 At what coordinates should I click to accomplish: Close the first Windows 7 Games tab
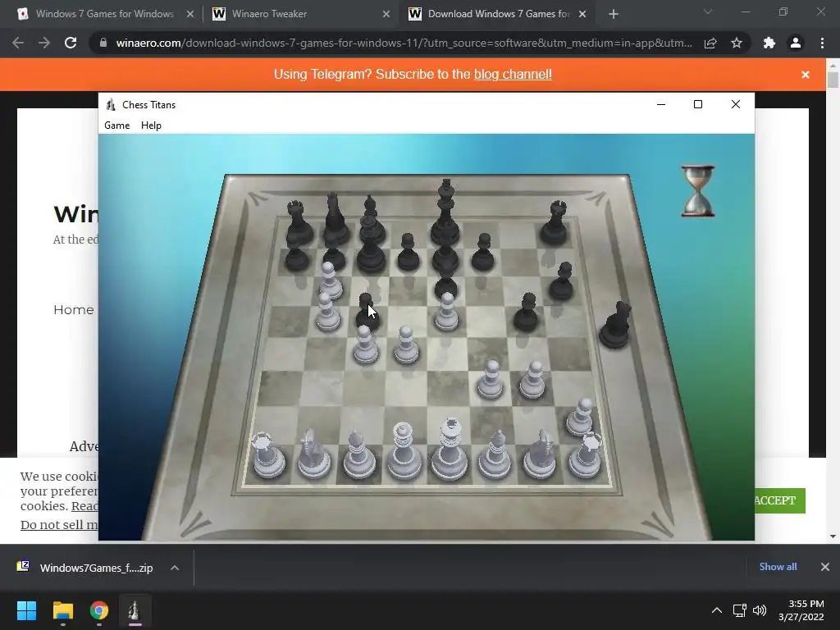coord(190,15)
